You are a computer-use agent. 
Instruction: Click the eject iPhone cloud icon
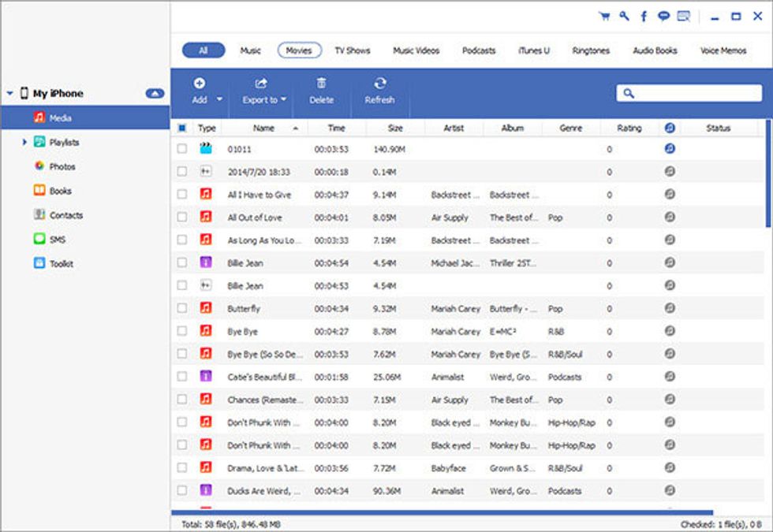(155, 93)
